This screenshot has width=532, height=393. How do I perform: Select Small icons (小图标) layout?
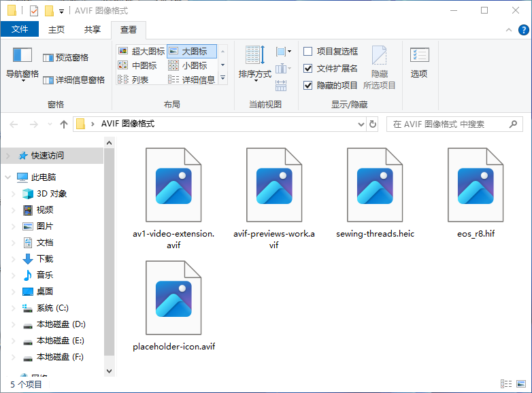(188, 65)
